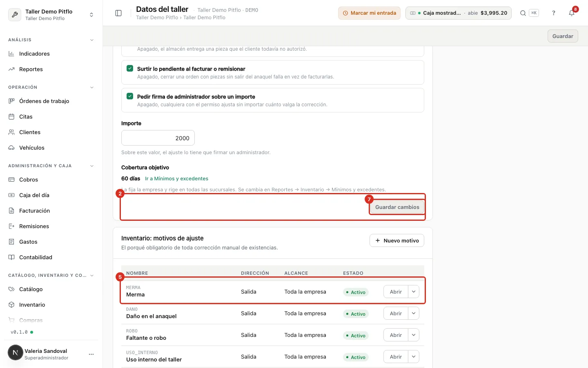Open the notifications bell
This screenshot has height=368, width=588.
click(572, 13)
